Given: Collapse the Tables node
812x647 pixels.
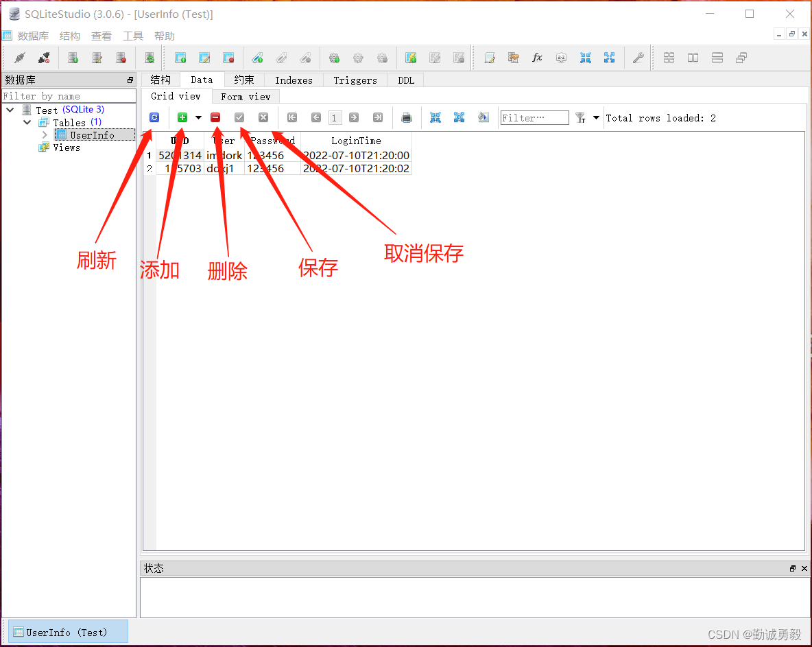Looking at the screenshot, I should 27,122.
